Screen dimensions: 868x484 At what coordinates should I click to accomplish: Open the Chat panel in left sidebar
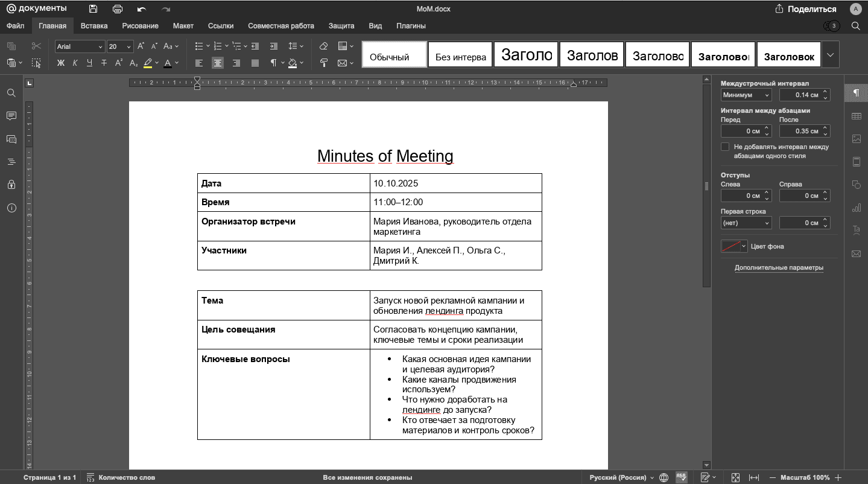coord(11,139)
